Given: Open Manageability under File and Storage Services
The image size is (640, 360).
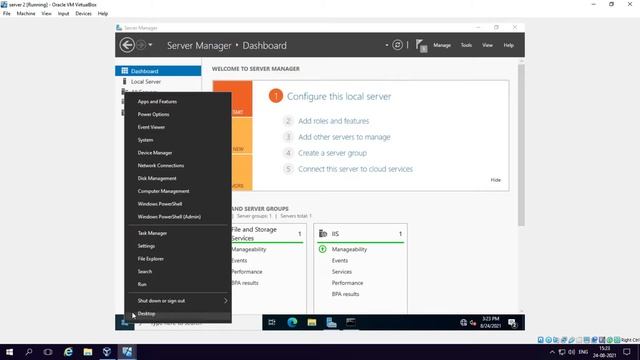Looking at the screenshot, I should click(x=249, y=249).
